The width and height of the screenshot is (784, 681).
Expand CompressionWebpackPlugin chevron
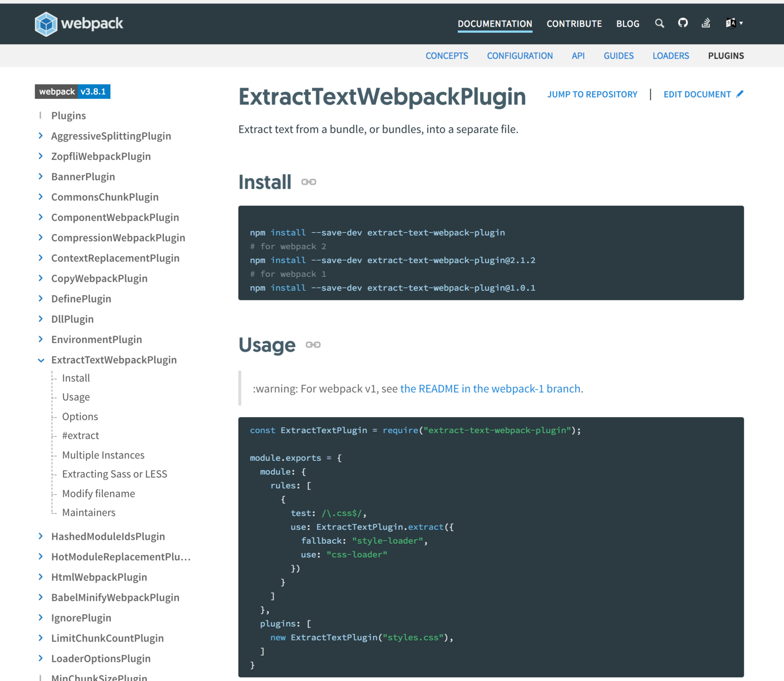[41, 238]
